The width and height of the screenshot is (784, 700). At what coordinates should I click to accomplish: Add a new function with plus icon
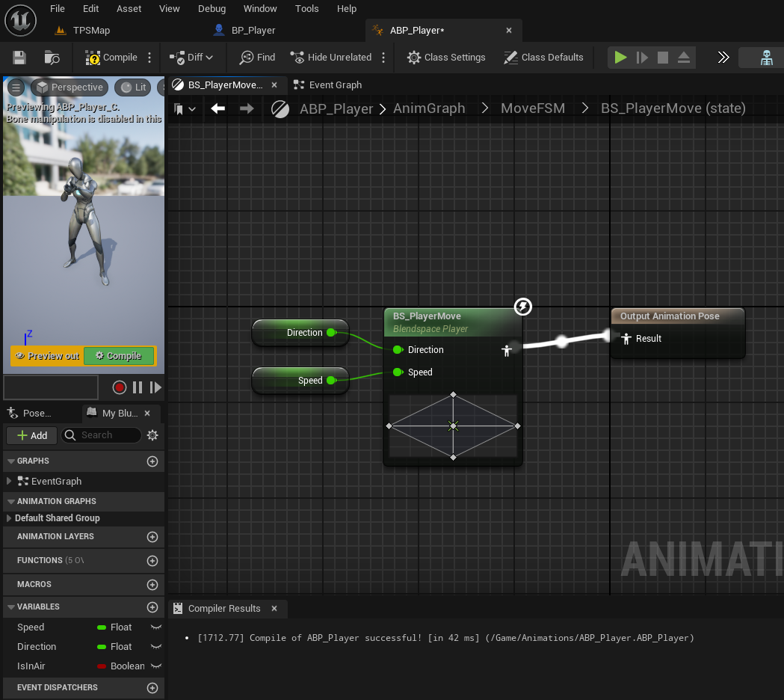[152, 561]
